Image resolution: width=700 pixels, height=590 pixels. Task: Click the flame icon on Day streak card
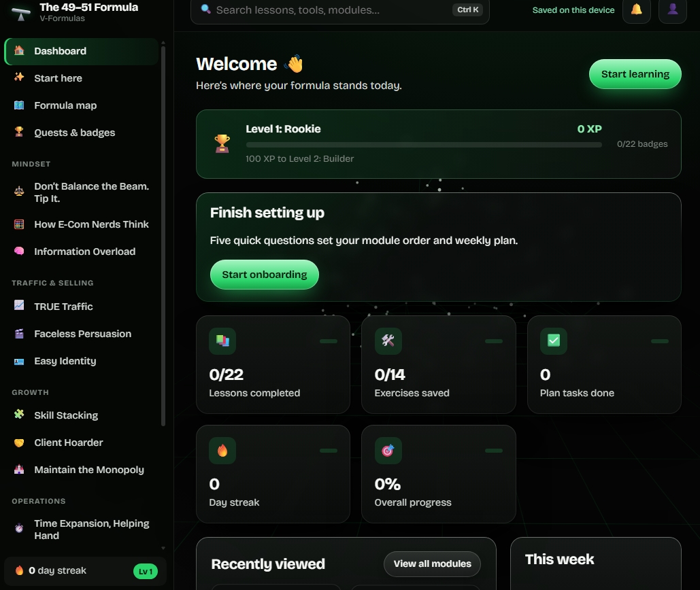click(222, 451)
